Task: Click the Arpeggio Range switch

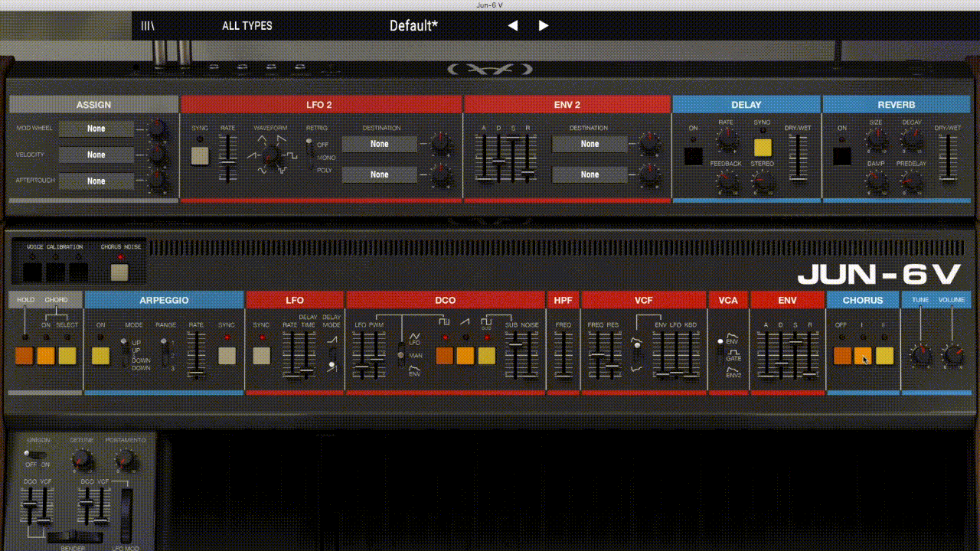Action: click(164, 353)
